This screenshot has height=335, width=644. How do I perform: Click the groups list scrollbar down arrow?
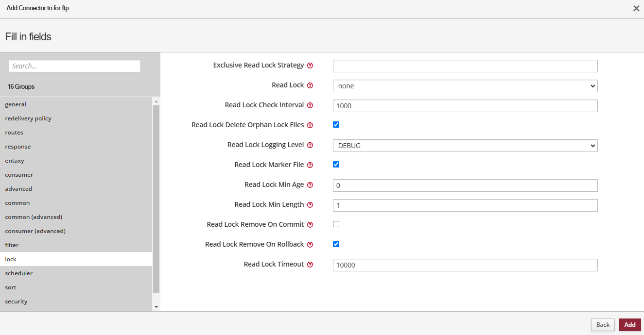tap(156, 307)
